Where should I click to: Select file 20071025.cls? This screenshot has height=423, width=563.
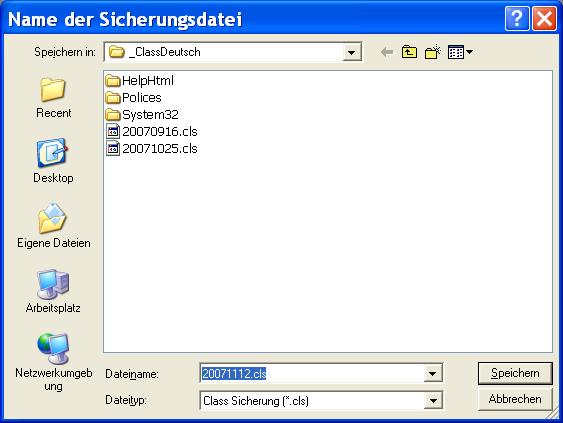pos(152,148)
